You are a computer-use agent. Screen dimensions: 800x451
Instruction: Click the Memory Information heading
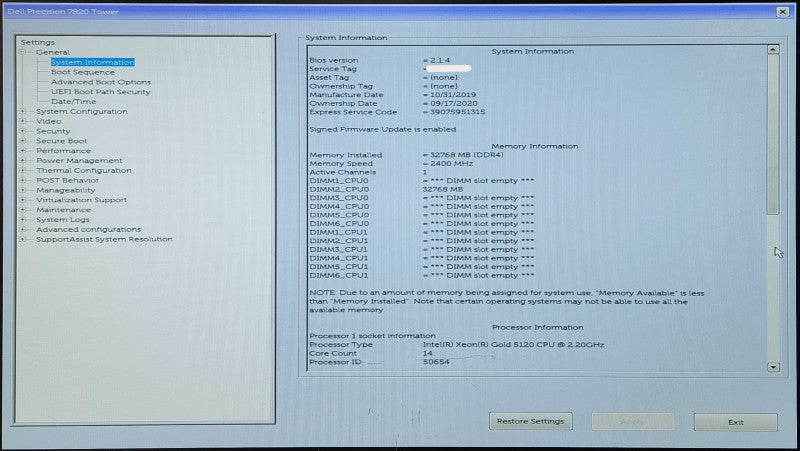[535, 146]
